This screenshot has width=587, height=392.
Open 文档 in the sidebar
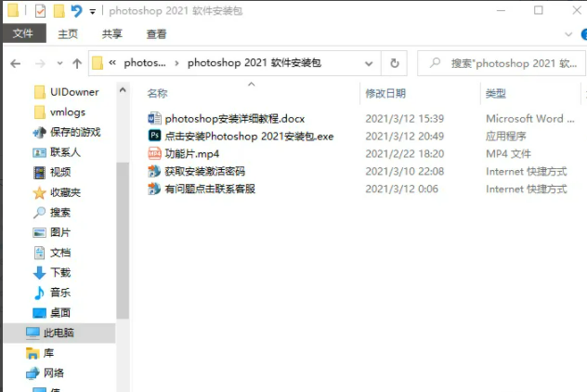coord(60,253)
